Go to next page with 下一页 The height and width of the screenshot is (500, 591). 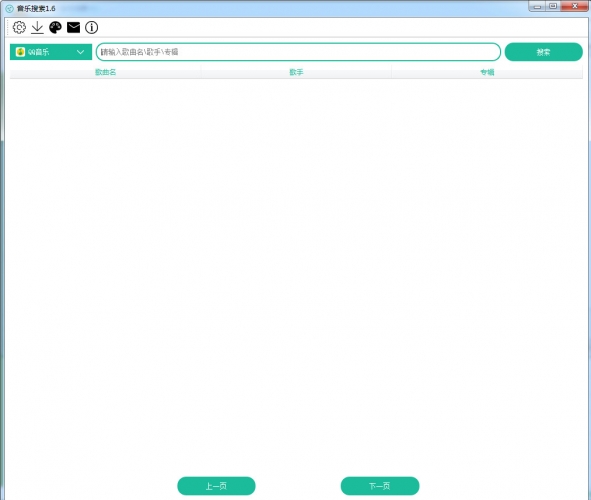click(x=380, y=486)
